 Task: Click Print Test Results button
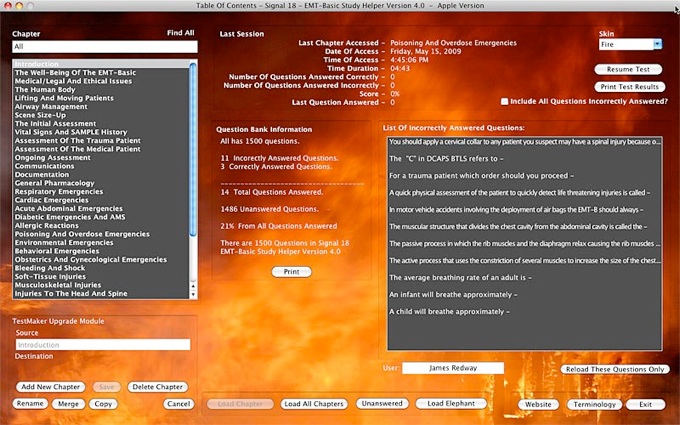tap(629, 87)
